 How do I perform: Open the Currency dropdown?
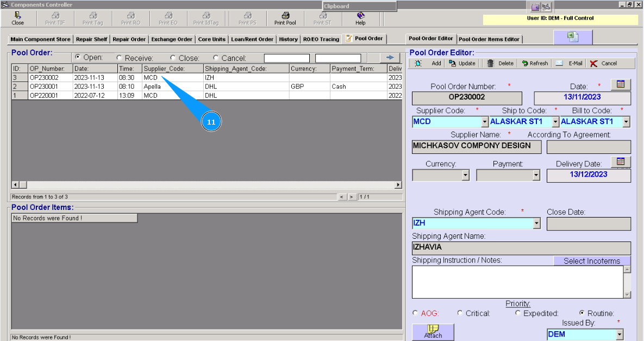465,175
